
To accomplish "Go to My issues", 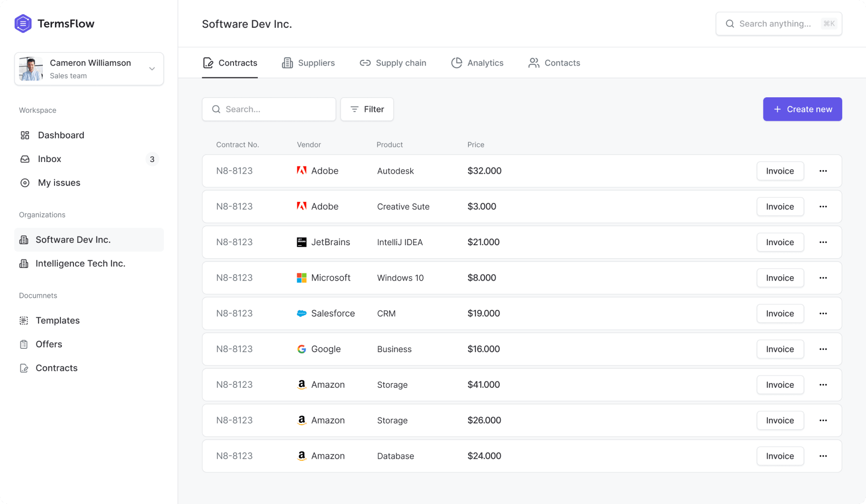I will click(89, 183).
